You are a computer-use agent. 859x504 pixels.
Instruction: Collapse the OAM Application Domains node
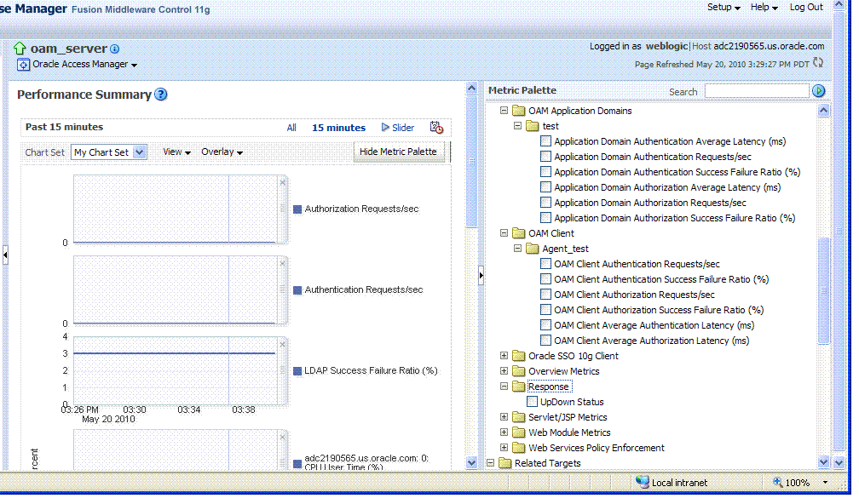point(504,111)
